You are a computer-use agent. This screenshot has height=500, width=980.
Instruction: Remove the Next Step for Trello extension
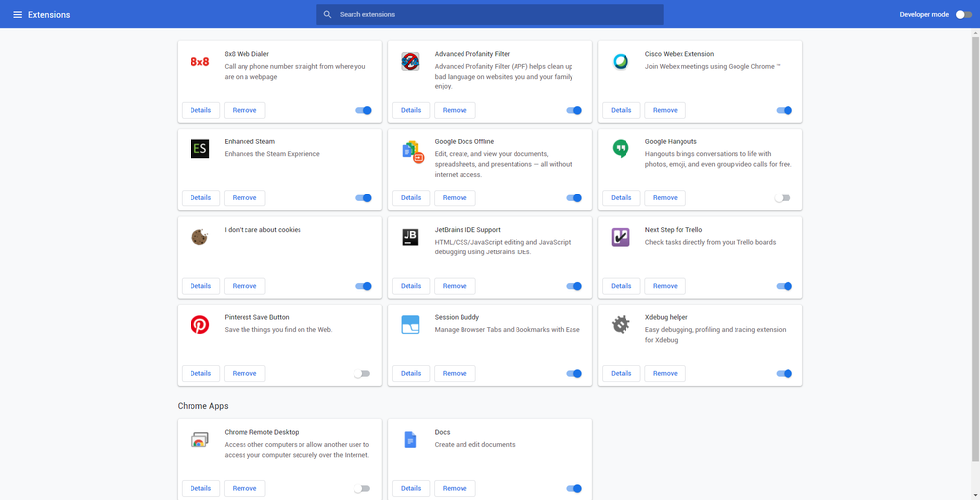(665, 286)
